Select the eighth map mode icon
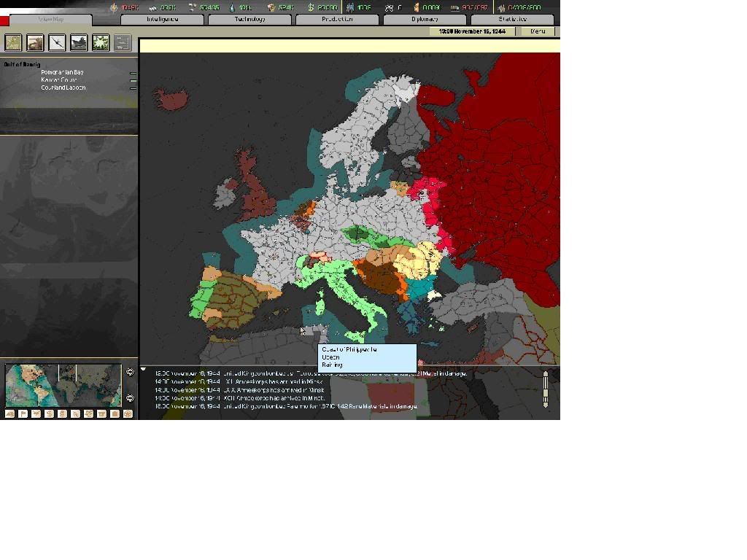The height and width of the screenshot is (560, 747). (x=101, y=414)
